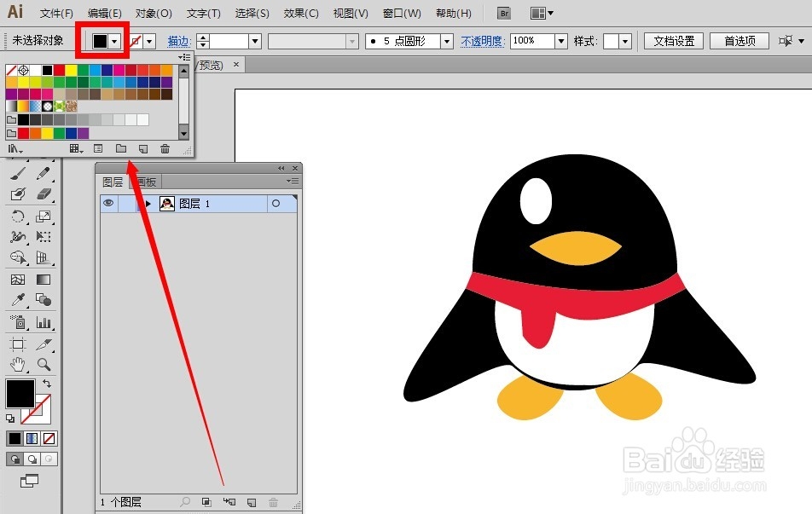Select the Zoom tool
This screenshot has width=812, height=514.
[x=43, y=365]
